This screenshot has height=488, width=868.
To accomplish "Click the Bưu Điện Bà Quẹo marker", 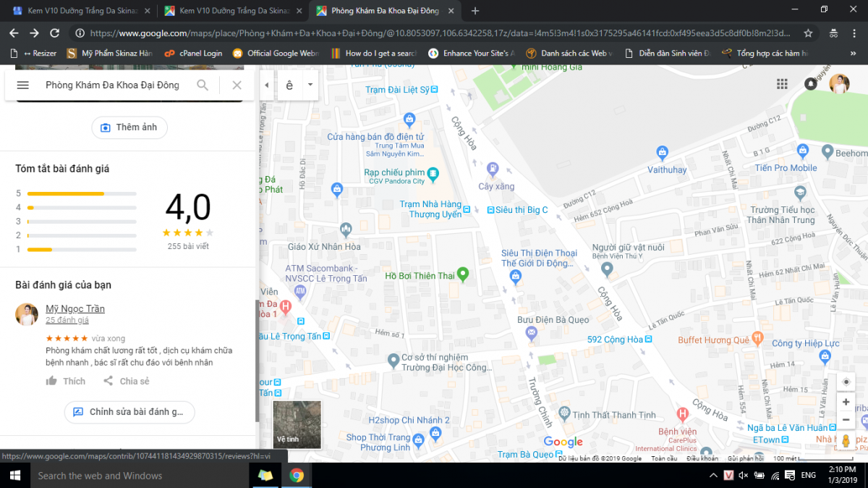I will point(532,334).
